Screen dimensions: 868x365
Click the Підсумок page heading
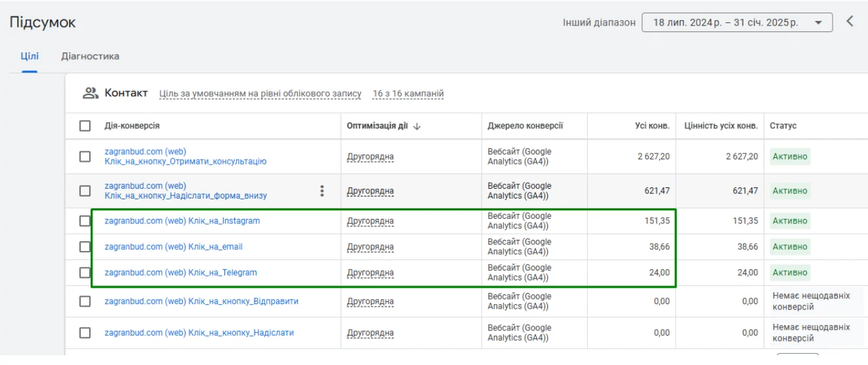coord(43,22)
